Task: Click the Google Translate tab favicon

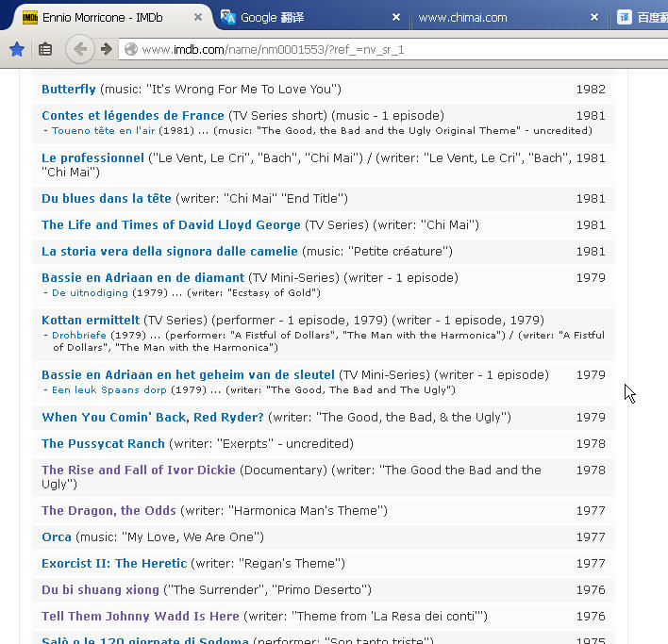Action: (228, 18)
